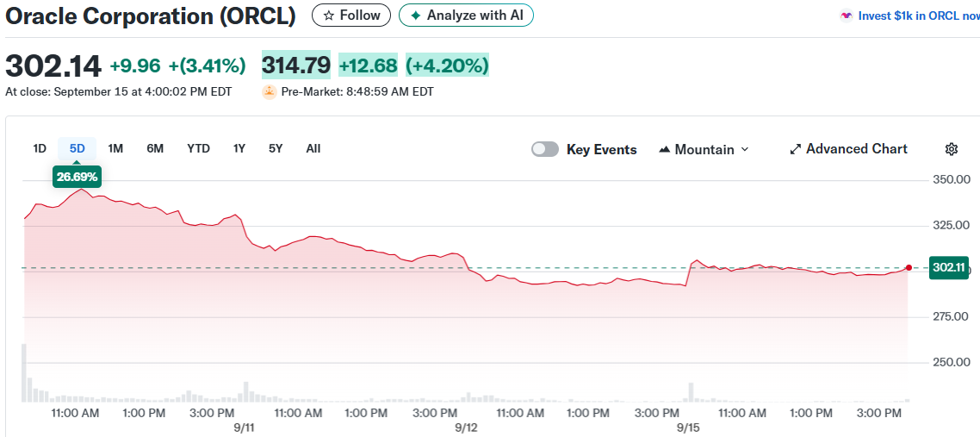Switch chart to 1M range
This screenshot has width=980, height=437.
click(x=115, y=149)
